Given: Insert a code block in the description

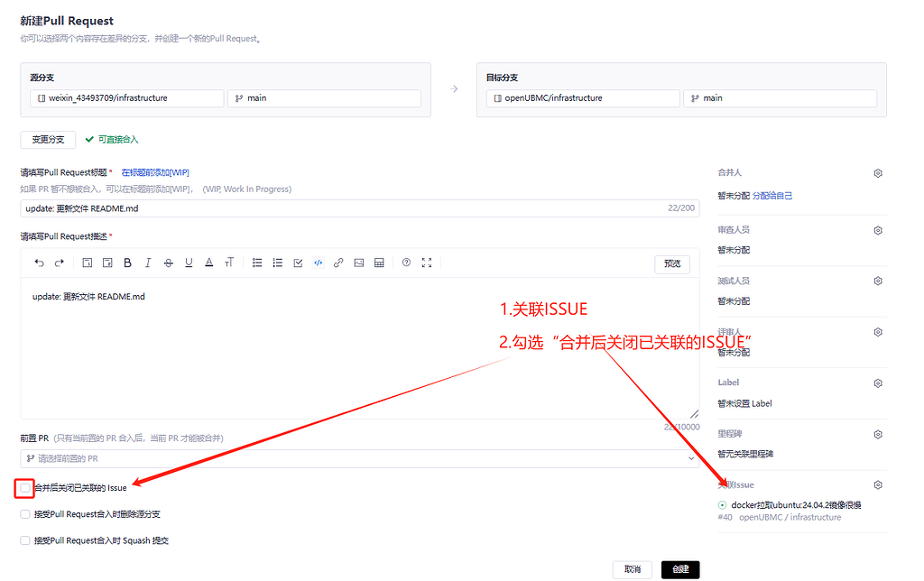Looking at the screenshot, I should click(318, 263).
